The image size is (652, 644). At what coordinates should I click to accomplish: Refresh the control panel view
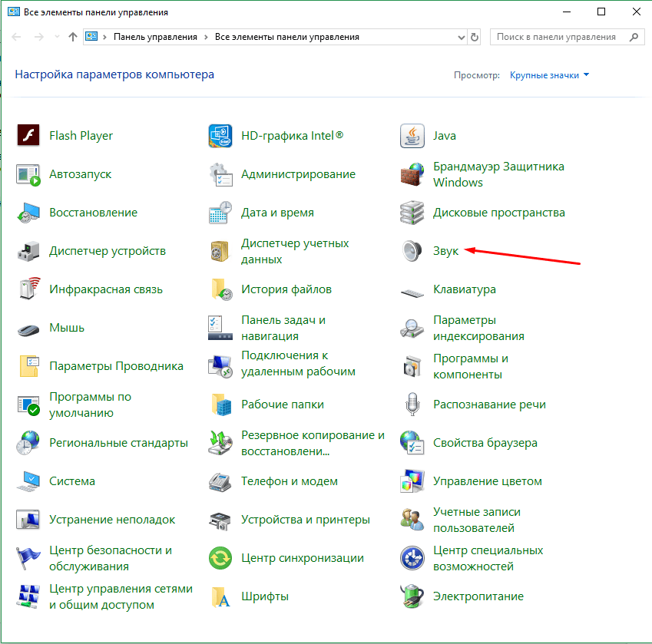(475, 38)
